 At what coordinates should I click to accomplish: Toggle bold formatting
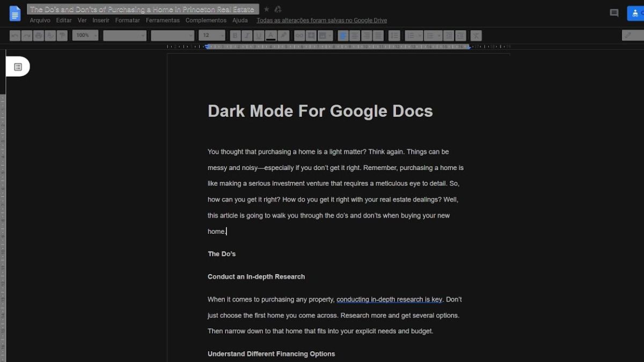pos(235,35)
